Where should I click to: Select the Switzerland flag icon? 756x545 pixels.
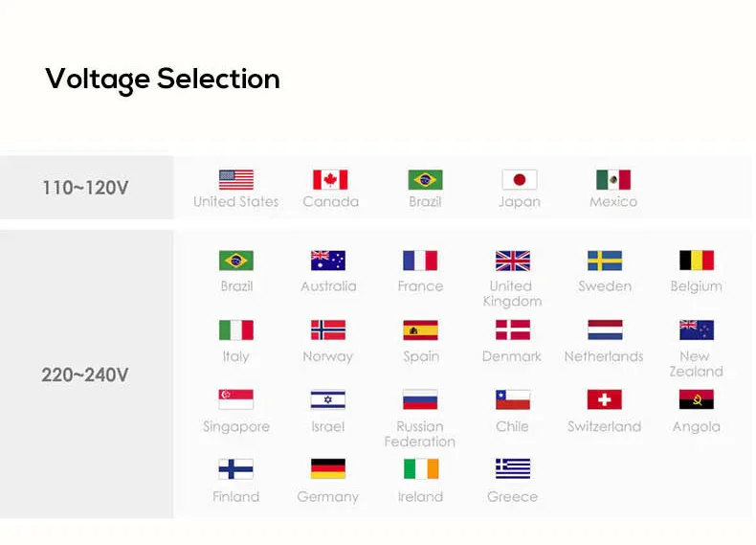(x=605, y=399)
